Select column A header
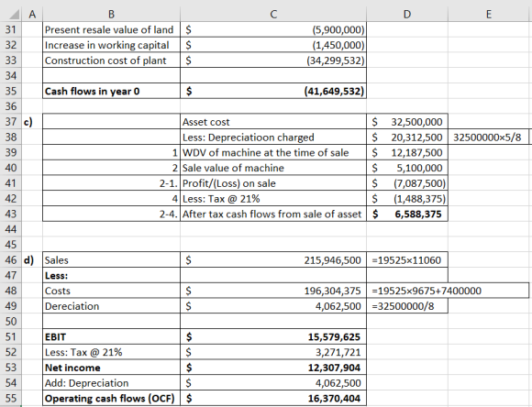Screen dimensions: 532x407 pos(32,15)
